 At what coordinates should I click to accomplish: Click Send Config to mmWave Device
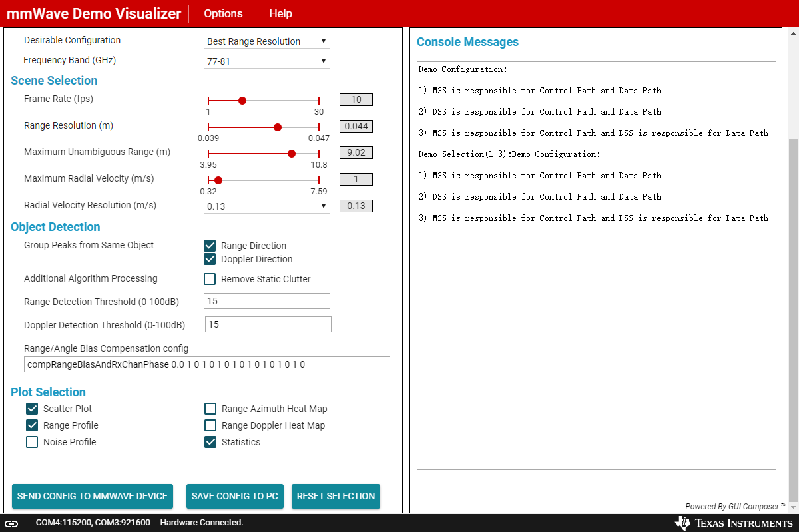pos(93,496)
